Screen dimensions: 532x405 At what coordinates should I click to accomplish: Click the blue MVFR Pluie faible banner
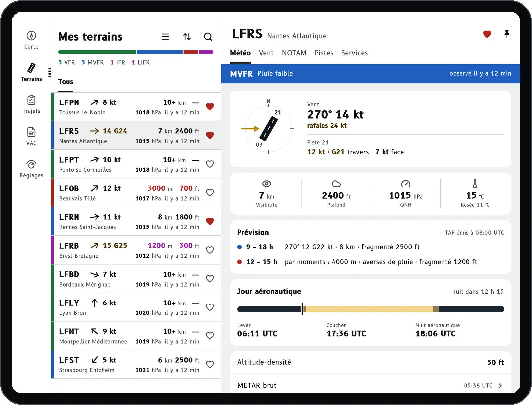coord(371,74)
